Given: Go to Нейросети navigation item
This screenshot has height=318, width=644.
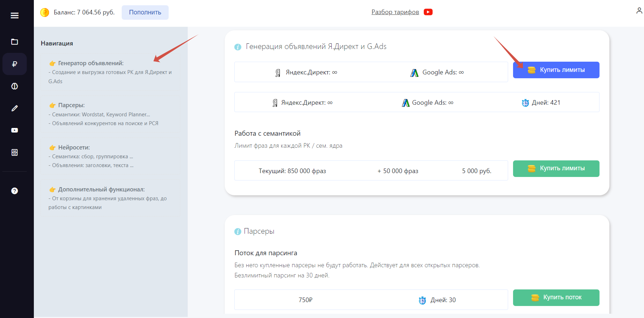Looking at the screenshot, I should 110,156.
